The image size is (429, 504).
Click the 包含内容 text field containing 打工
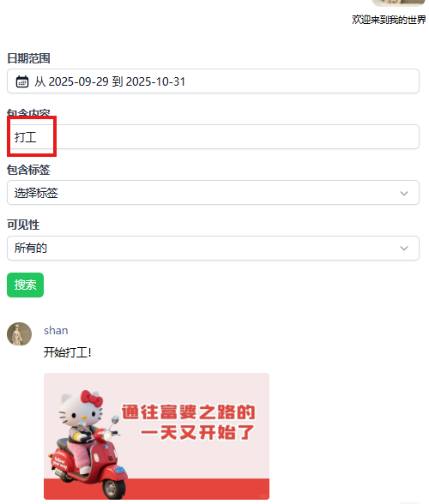coord(213,137)
